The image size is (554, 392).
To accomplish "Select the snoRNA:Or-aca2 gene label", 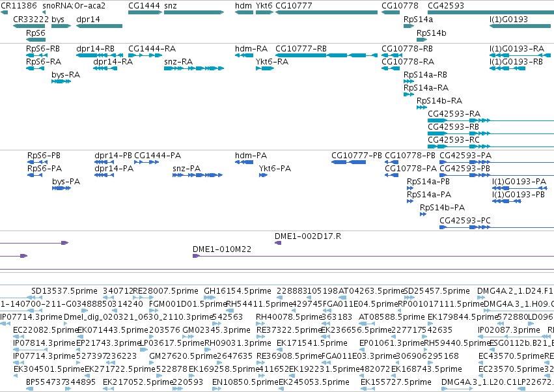I will pos(74,6).
